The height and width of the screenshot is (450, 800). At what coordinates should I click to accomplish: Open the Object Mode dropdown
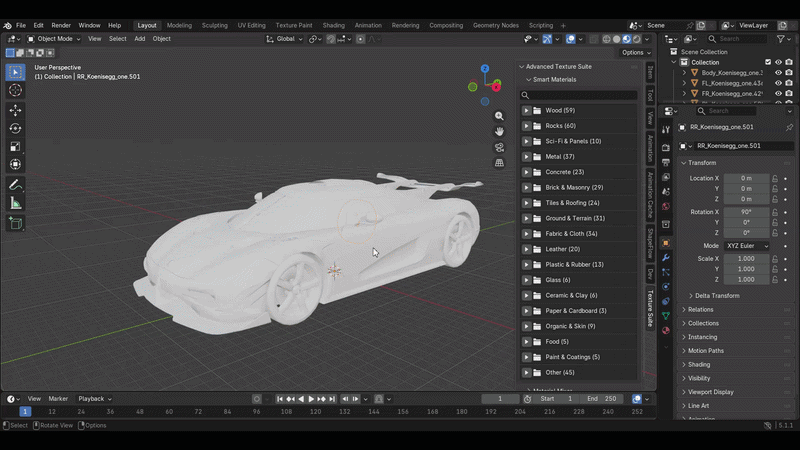coord(54,39)
